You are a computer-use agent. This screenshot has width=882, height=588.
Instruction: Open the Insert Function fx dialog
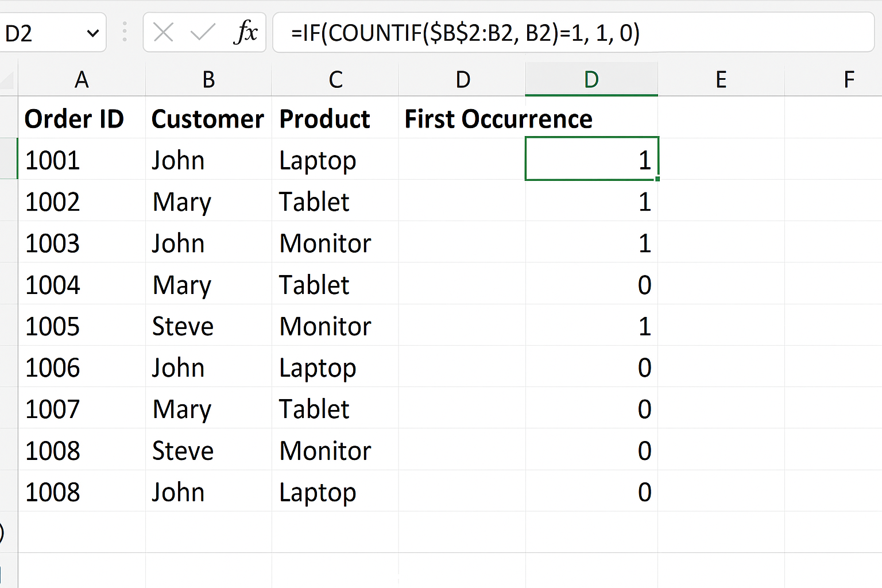[x=246, y=32]
